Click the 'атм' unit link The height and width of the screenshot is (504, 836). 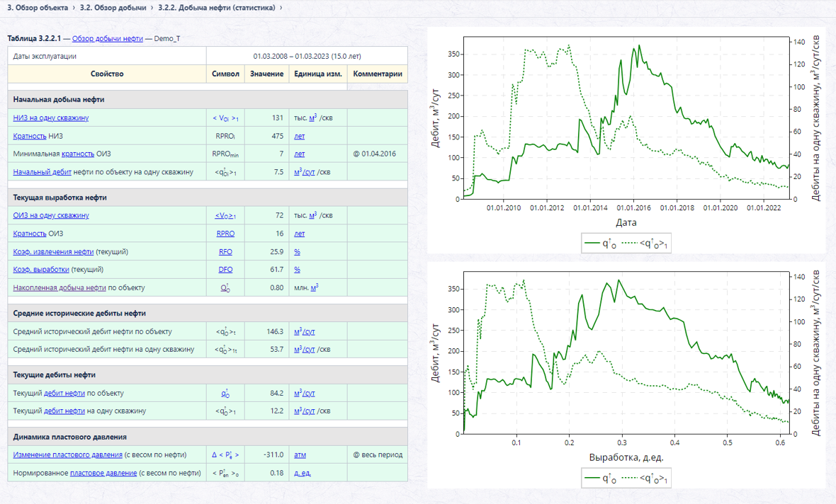[x=300, y=455]
